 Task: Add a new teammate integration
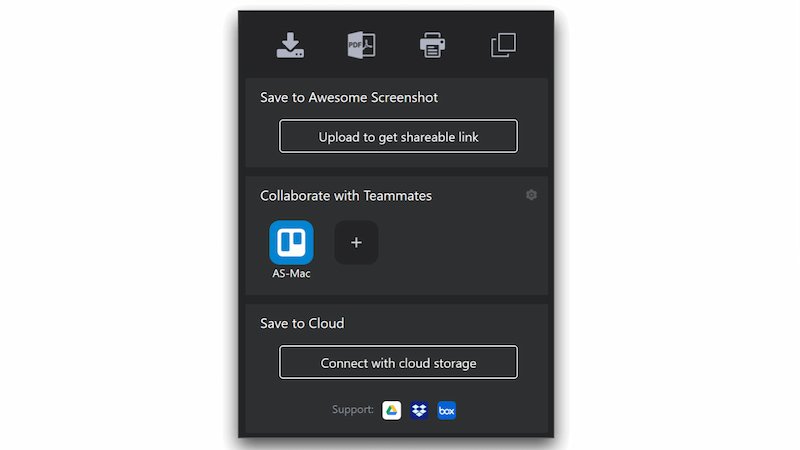pyautogui.click(x=356, y=243)
